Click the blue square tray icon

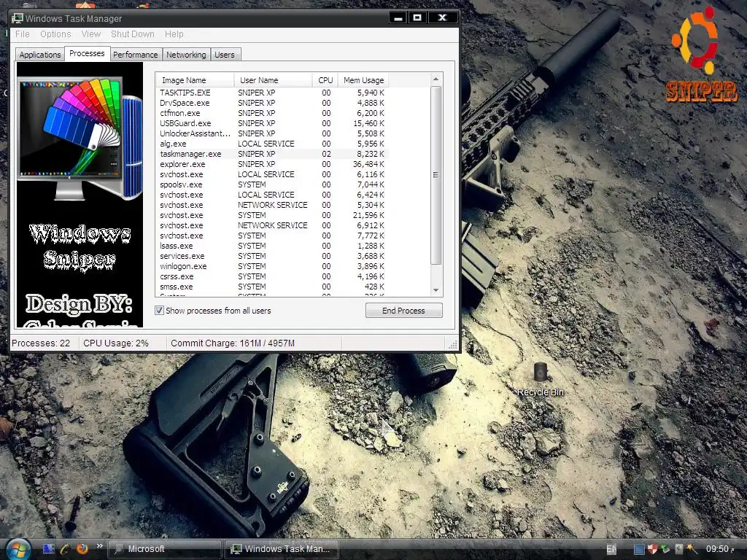639,549
